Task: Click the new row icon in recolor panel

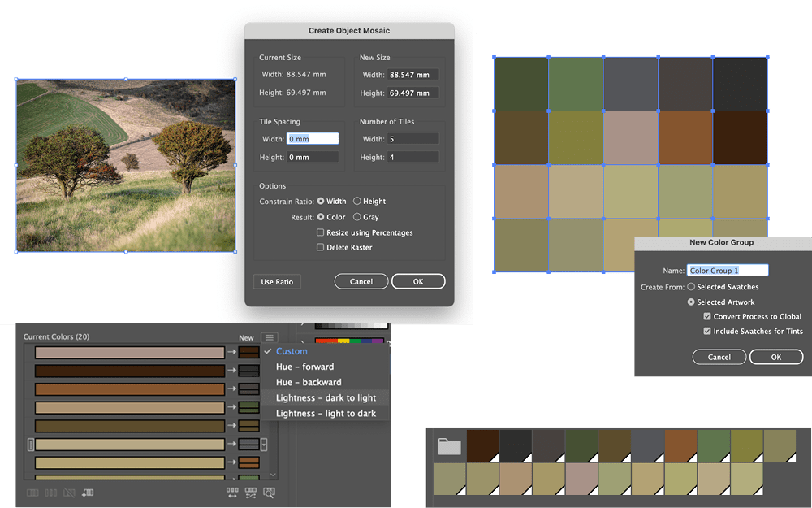Action: click(87, 493)
